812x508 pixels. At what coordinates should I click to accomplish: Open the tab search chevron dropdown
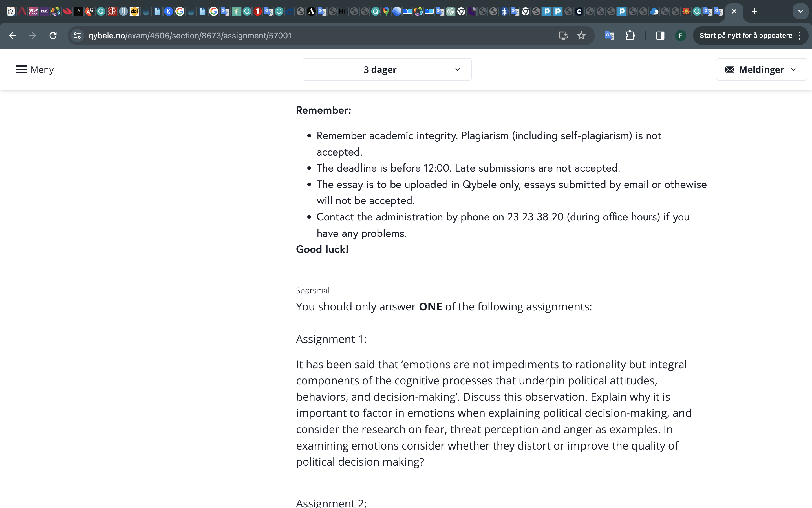[801, 11]
